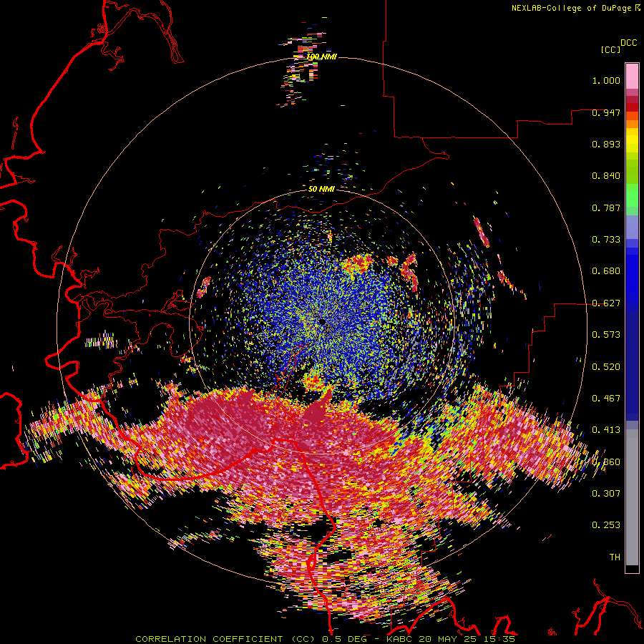Click the 100 NMI range ring label
Image resolution: width=644 pixels, height=644 pixels.
coord(321,57)
